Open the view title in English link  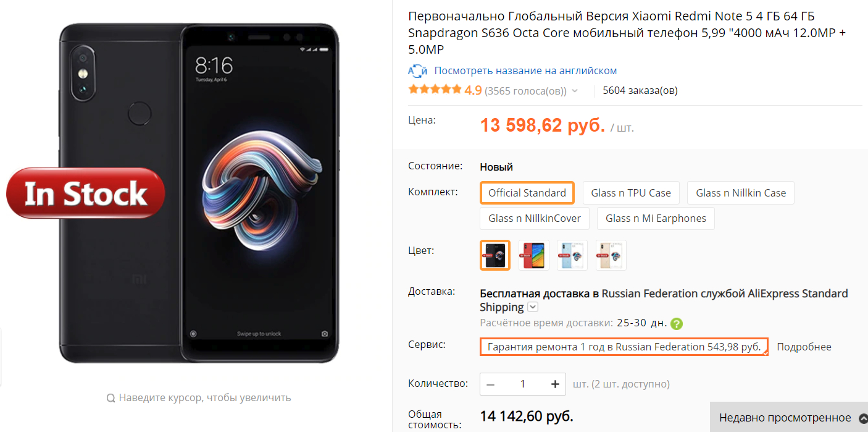pos(525,70)
